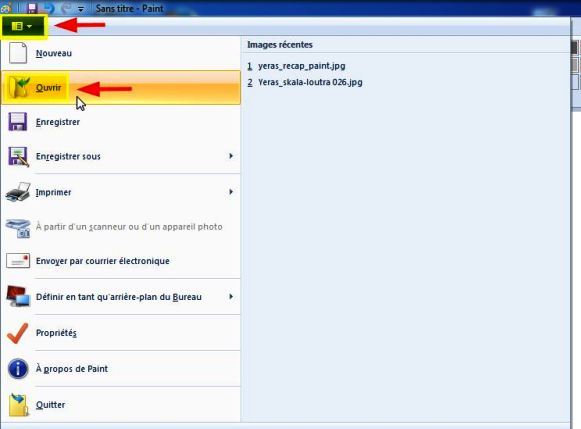Image resolution: width=581 pixels, height=429 pixels.
Task: Click the desktop background monitor icon
Action: [x=18, y=296]
